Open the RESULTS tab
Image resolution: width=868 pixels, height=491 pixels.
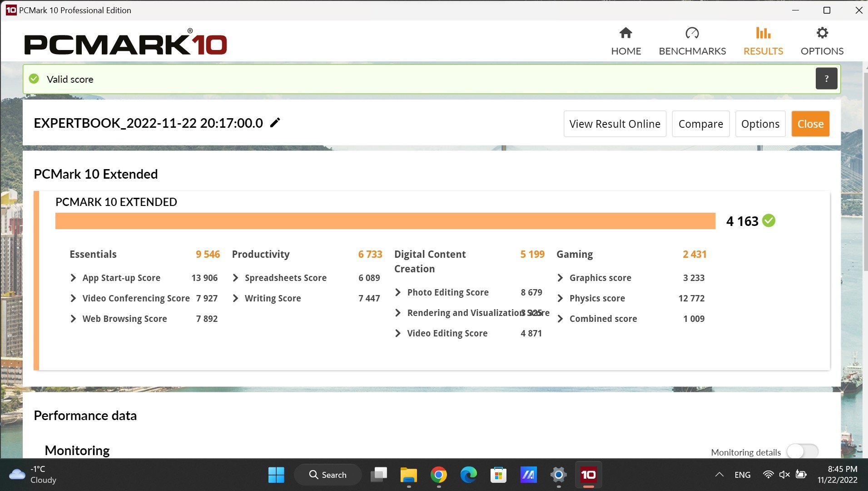pyautogui.click(x=763, y=41)
